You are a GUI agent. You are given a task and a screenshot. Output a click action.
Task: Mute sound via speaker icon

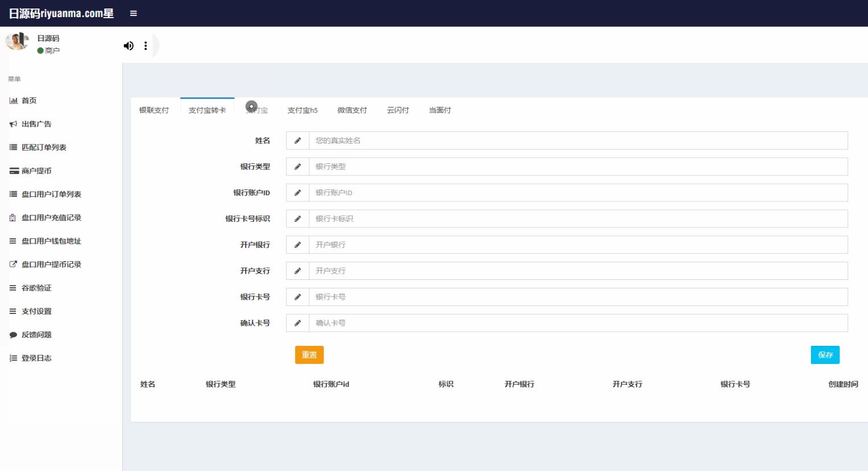[x=129, y=46]
